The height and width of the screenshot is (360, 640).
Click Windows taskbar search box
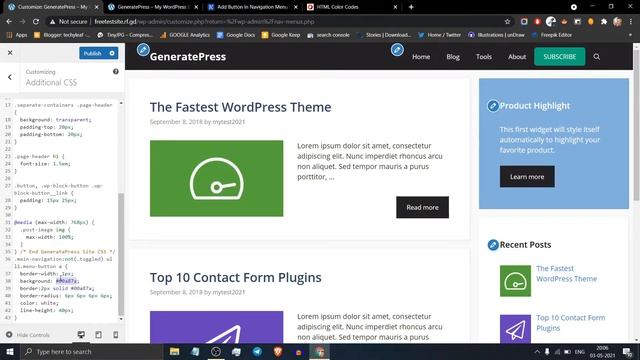point(91,351)
